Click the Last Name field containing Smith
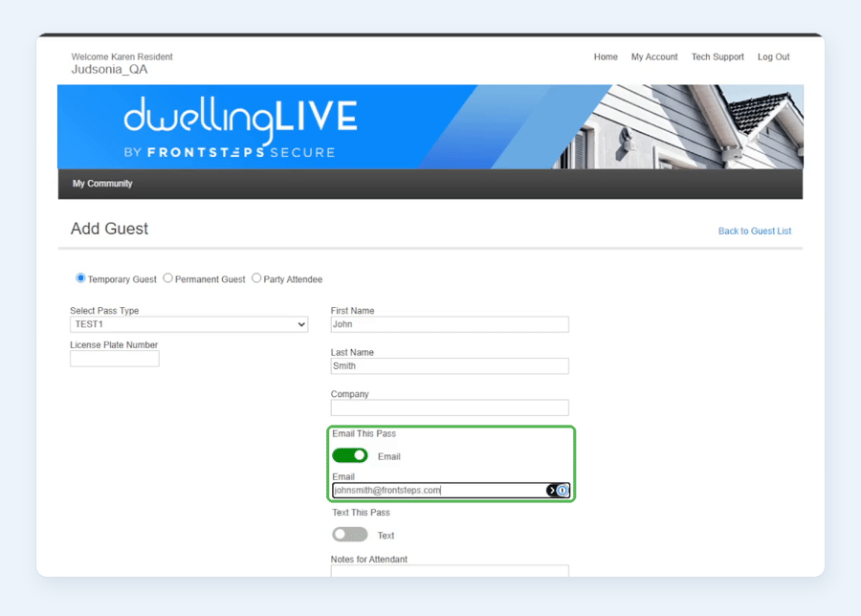Image resolution: width=861 pixels, height=616 pixels. click(450, 366)
